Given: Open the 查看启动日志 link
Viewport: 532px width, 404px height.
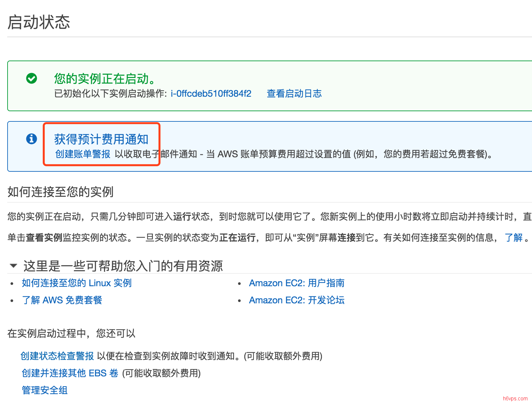Looking at the screenshot, I should pos(294,94).
